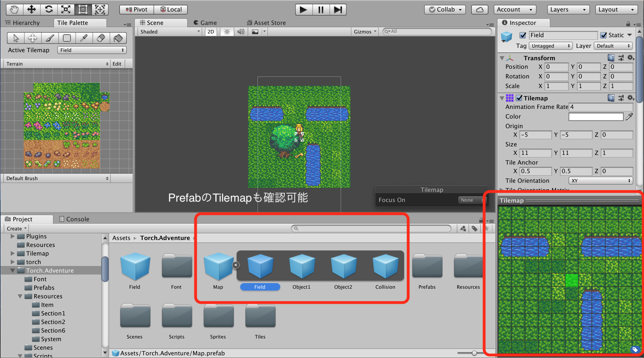Switch to the Console tab
This screenshot has width=644, height=358.
(74, 219)
